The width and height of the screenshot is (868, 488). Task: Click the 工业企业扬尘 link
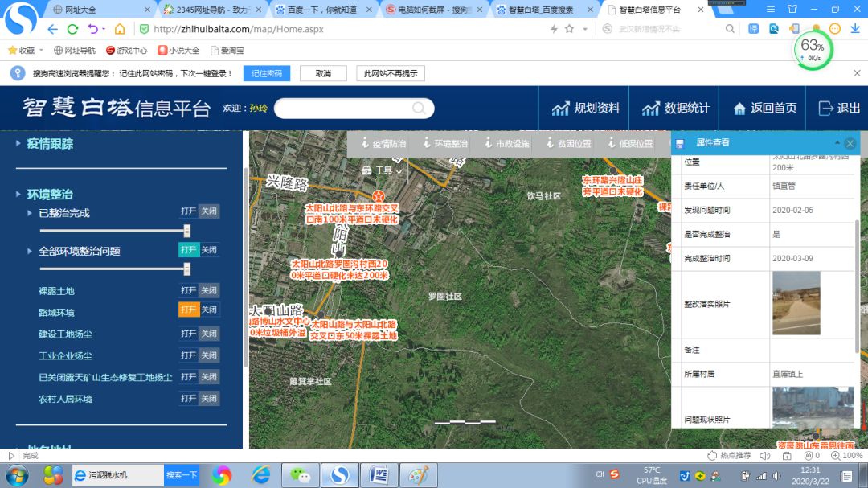(67, 355)
